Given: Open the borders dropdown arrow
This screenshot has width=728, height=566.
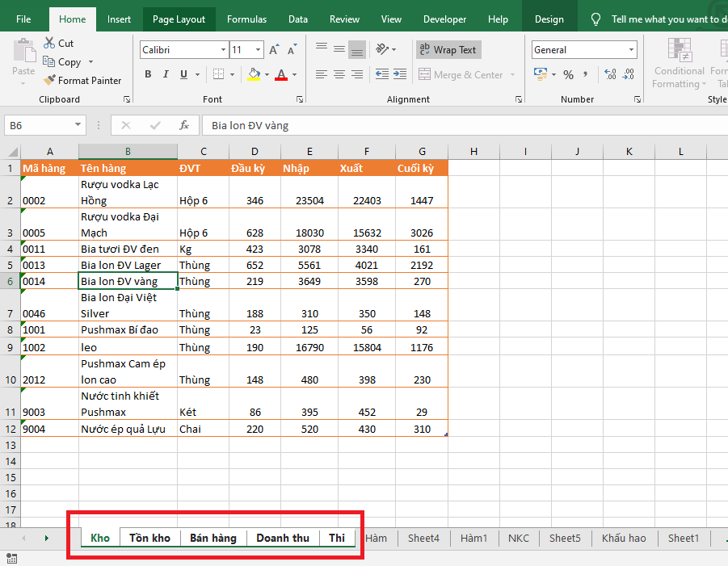Looking at the screenshot, I should [x=234, y=75].
